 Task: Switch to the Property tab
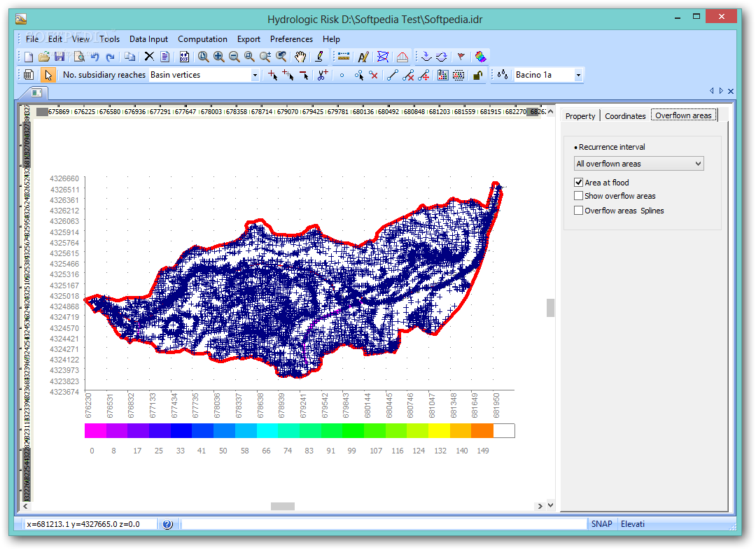click(580, 116)
